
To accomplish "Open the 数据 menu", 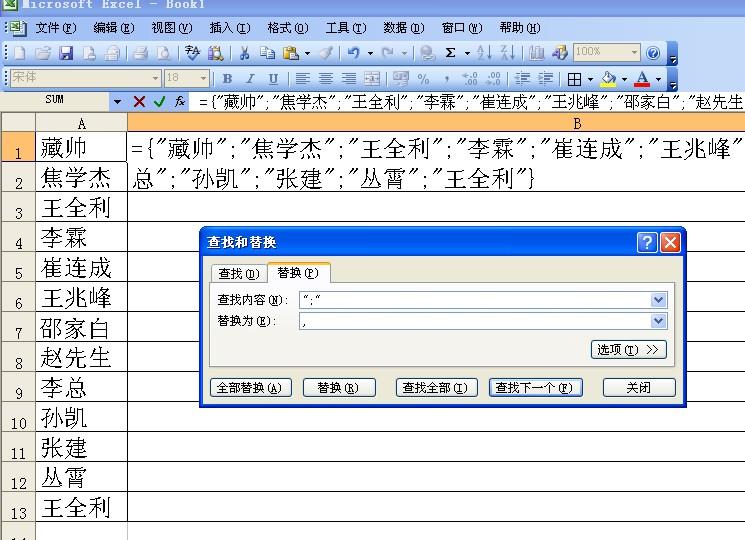I will pos(403,28).
